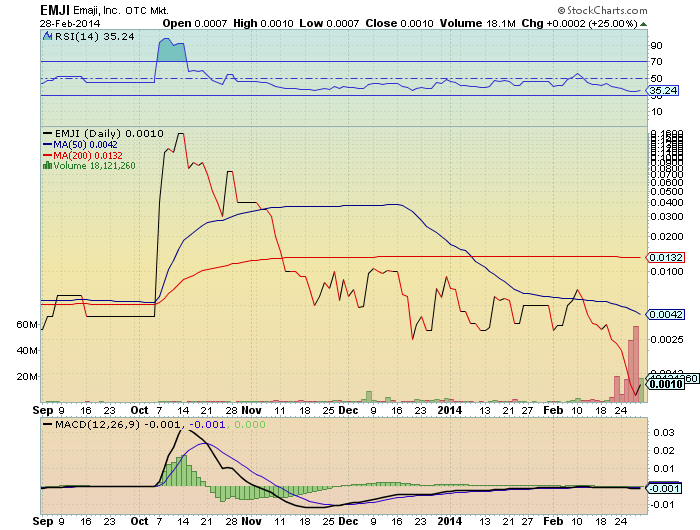Click the MACD histogram positive peak
Image resolution: width=700 pixels, height=530 pixels.
[183, 471]
